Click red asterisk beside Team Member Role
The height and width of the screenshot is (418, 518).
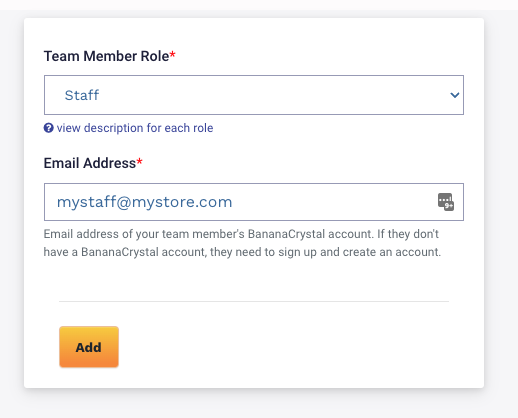tap(172, 54)
